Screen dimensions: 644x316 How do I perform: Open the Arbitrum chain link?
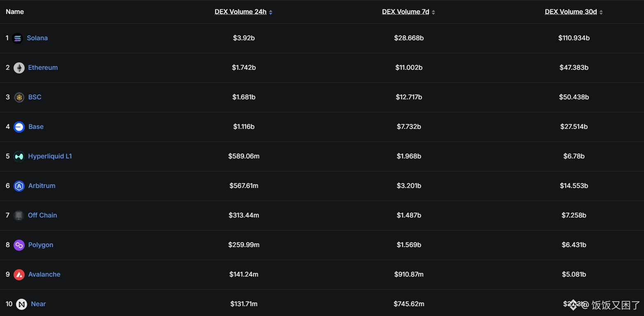tap(42, 186)
